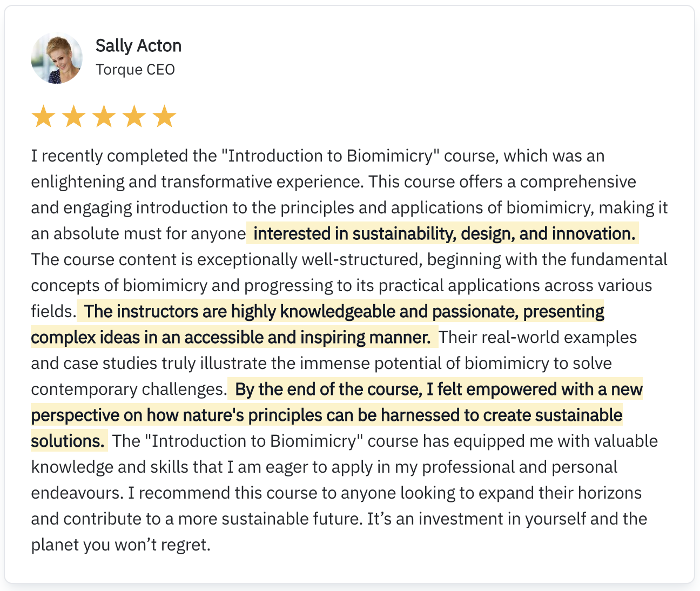The height and width of the screenshot is (591, 700).
Task: Click the second rating star
Action: [x=73, y=117]
